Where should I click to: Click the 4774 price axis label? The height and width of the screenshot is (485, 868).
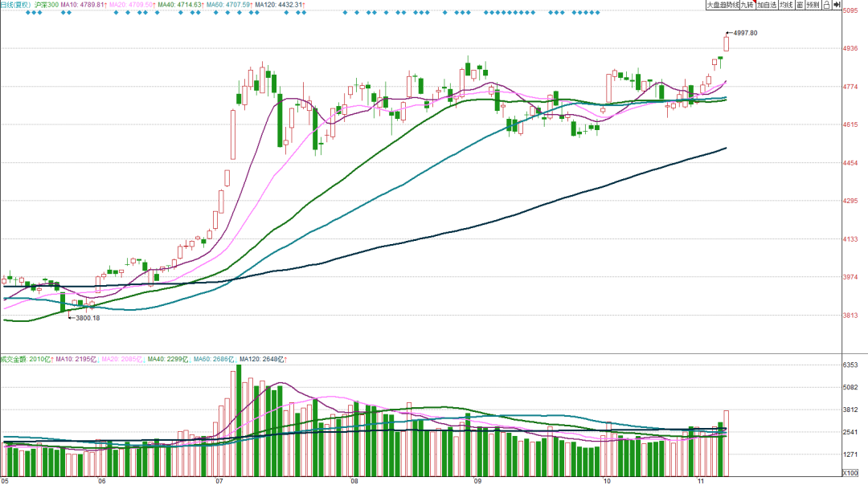[x=850, y=87]
